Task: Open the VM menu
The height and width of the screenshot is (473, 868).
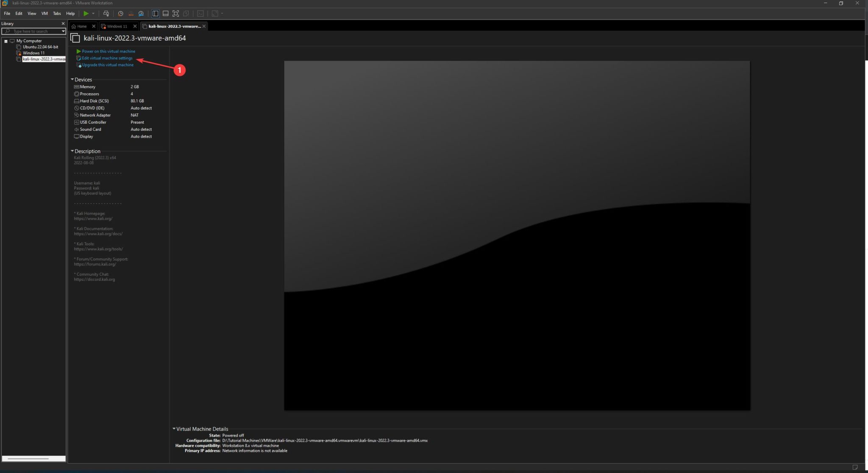Action: [x=45, y=14]
